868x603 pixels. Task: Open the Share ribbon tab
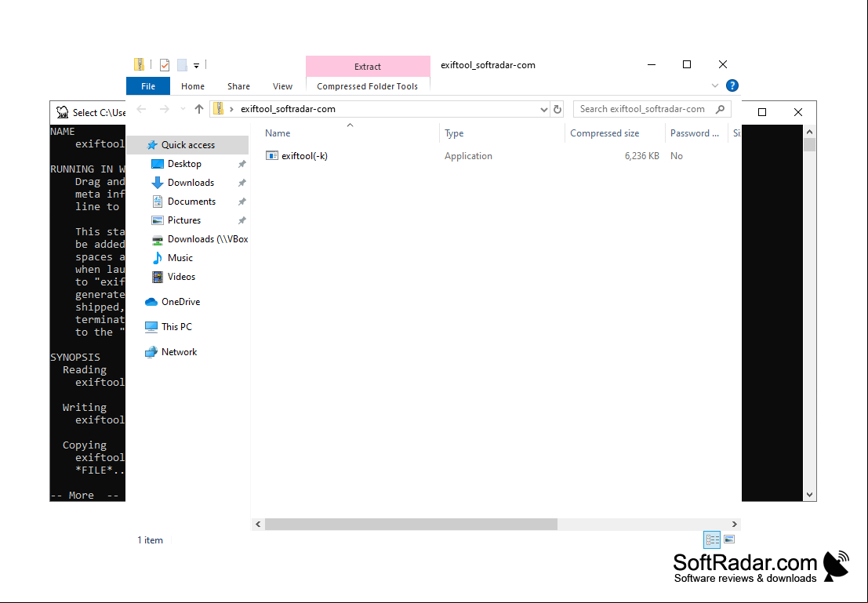[x=238, y=86]
